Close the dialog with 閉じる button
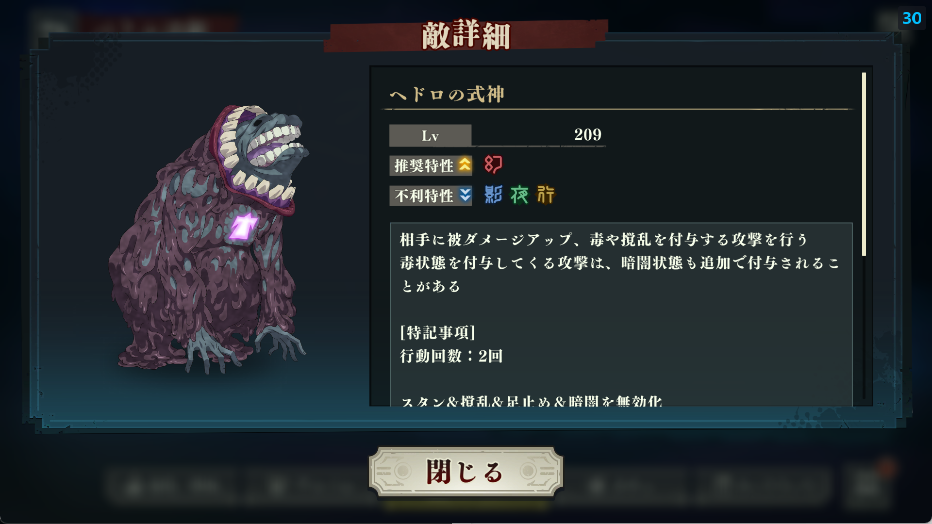This screenshot has width=932, height=524. (x=465, y=472)
